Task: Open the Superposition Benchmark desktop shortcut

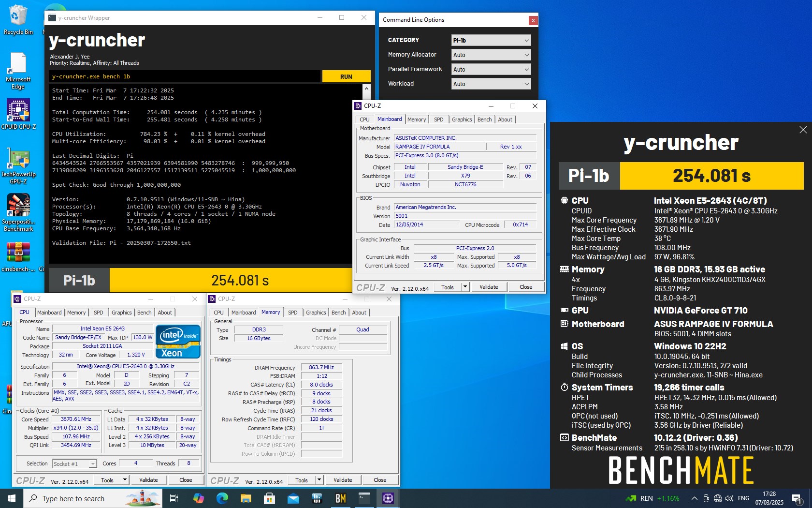Action: pos(18,213)
